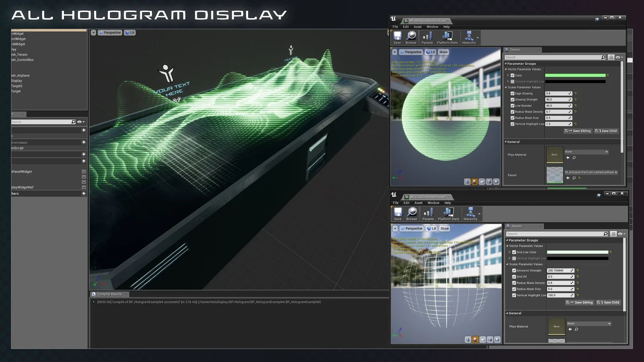Click the green Color swatch bar

coord(576,75)
